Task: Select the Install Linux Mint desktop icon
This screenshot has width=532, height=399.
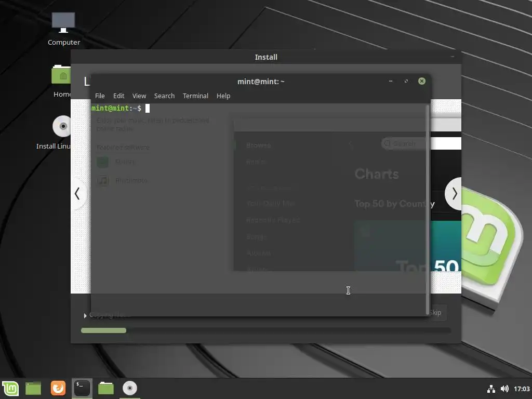Action: point(54,132)
